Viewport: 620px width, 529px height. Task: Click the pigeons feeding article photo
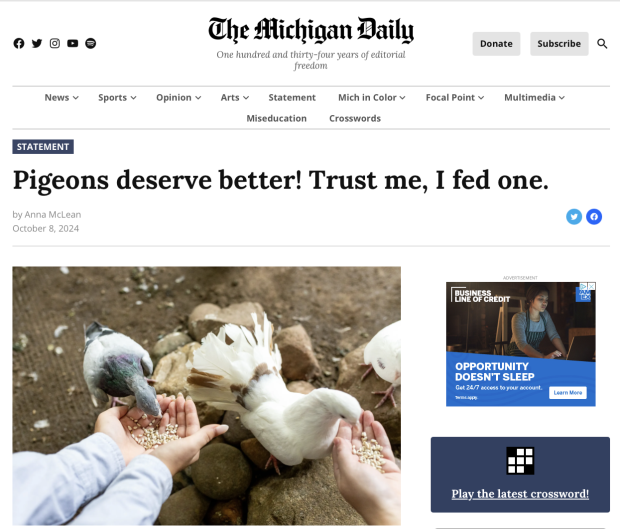click(206, 396)
